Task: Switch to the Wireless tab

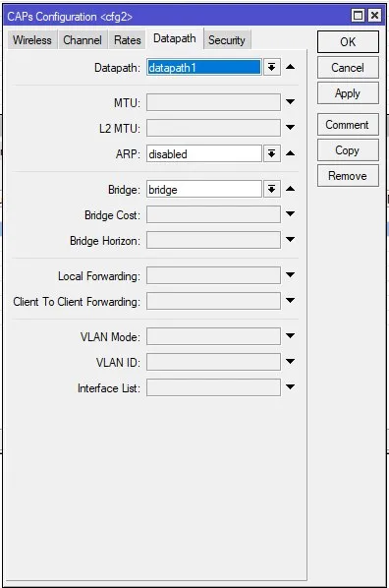Action: 32,39
